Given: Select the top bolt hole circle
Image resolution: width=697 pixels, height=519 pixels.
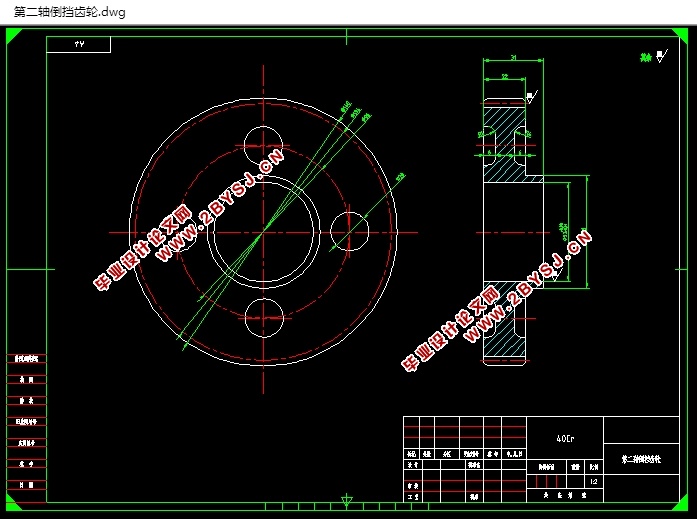Looking at the screenshot, I should 263,145.
